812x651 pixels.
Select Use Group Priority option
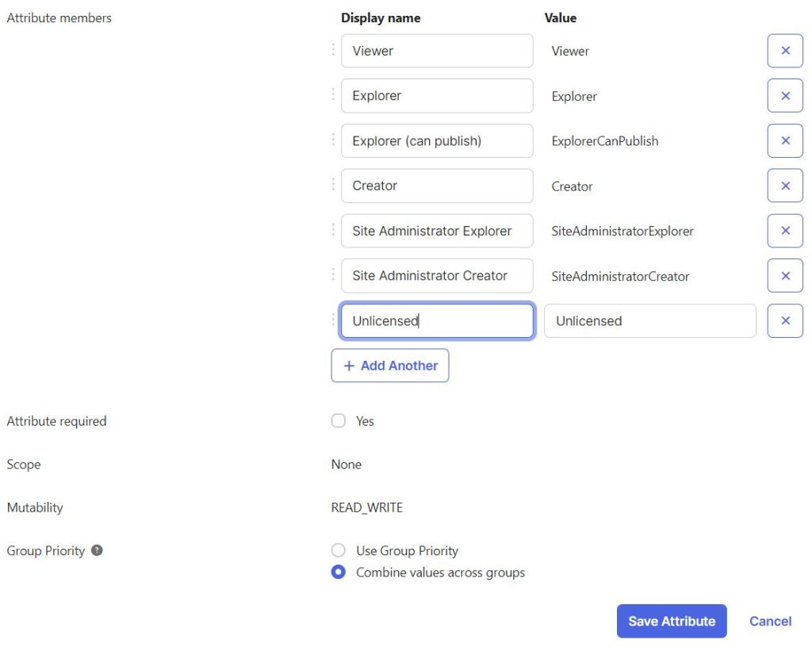click(x=338, y=550)
